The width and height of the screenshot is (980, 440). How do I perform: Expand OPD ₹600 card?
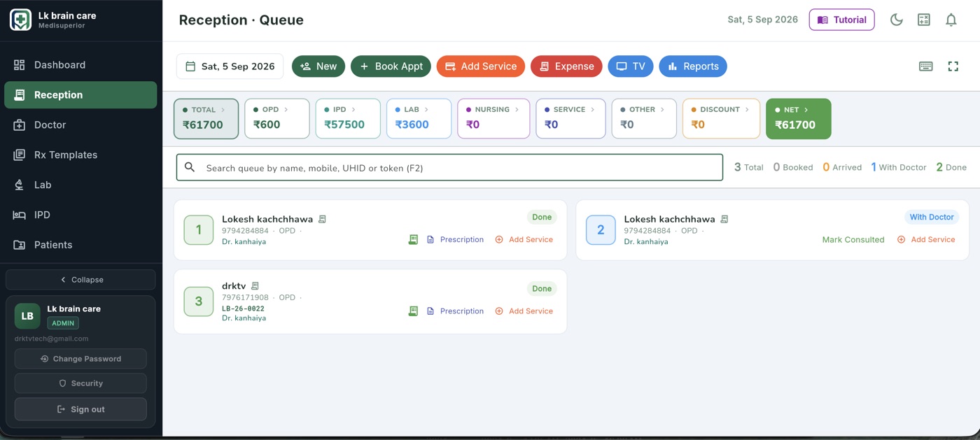tap(276, 118)
